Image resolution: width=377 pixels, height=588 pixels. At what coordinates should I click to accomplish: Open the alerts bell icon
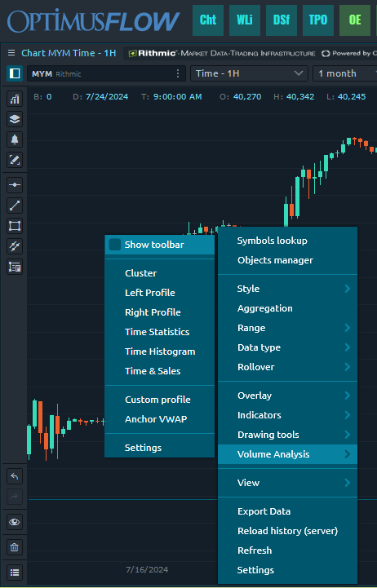pyautogui.click(x=15, y=139)
